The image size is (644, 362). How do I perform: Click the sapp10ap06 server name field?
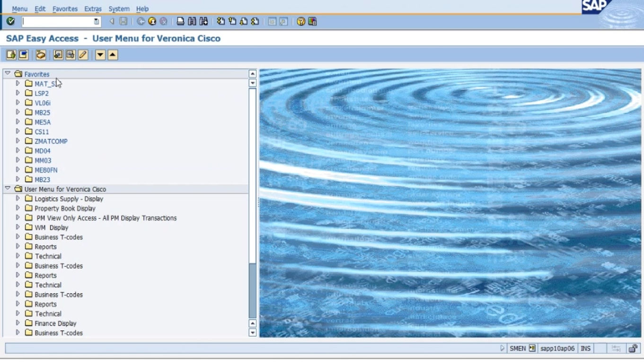[x=557, y=348]
